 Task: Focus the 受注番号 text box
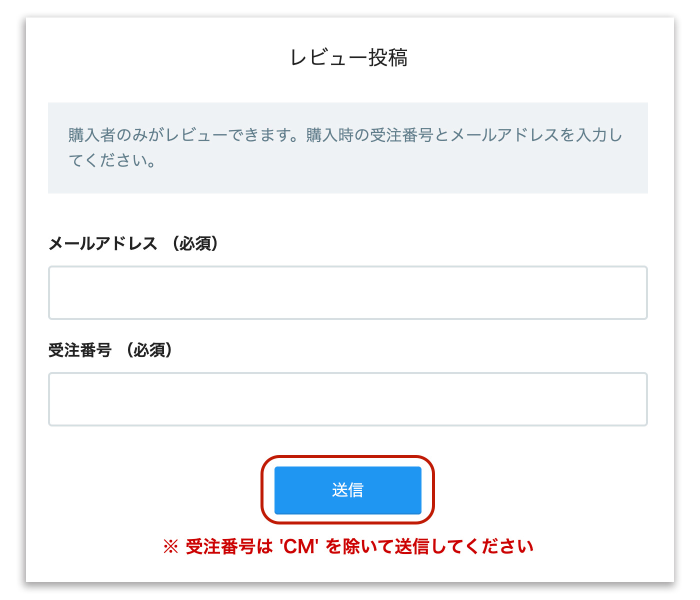click(347, 399)
